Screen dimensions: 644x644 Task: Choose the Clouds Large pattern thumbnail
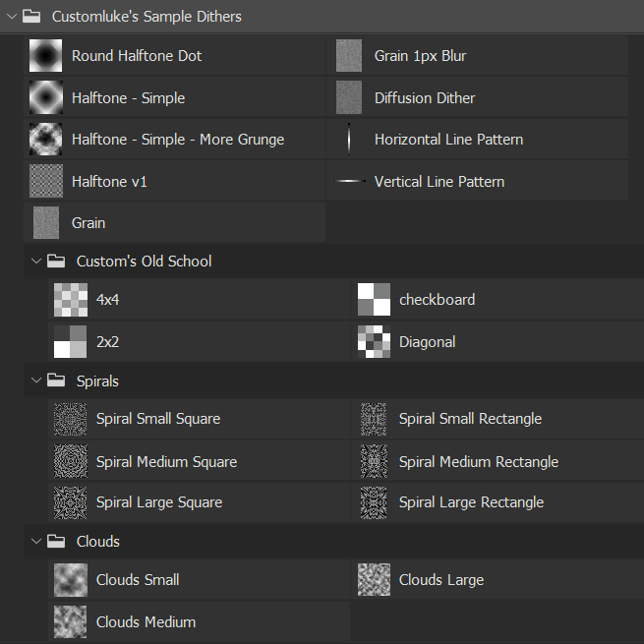[374, 580]
